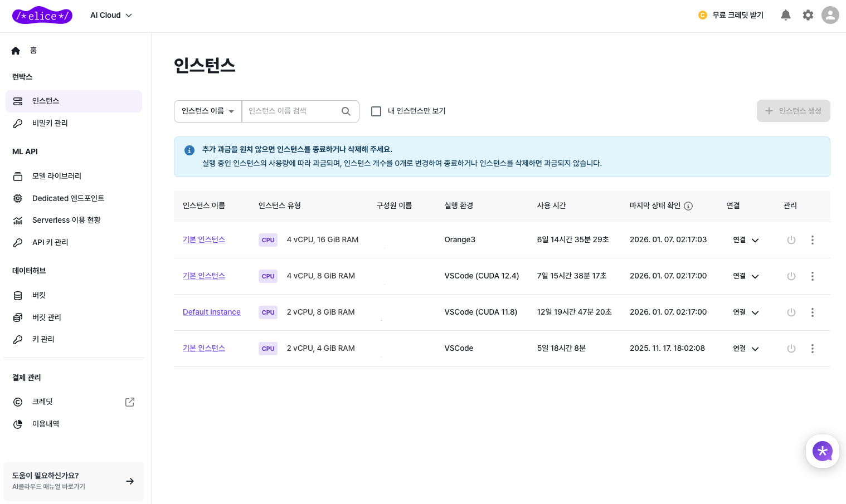Open the 인스턴스 이름 filter dropdown
This screenshot has width=846, height=504.
pyautogui.click(x=208, y=111)
